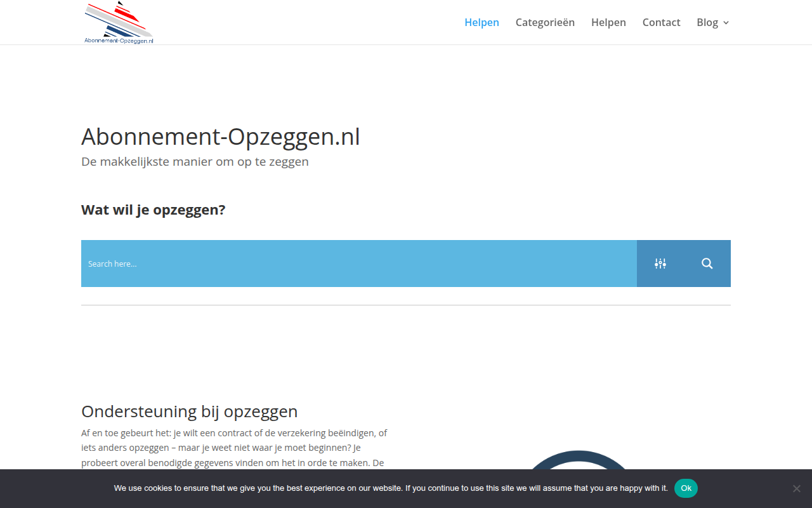Expand the Blog dropdown menu
This screenshot has width=812, height=508.
(713, 22)
